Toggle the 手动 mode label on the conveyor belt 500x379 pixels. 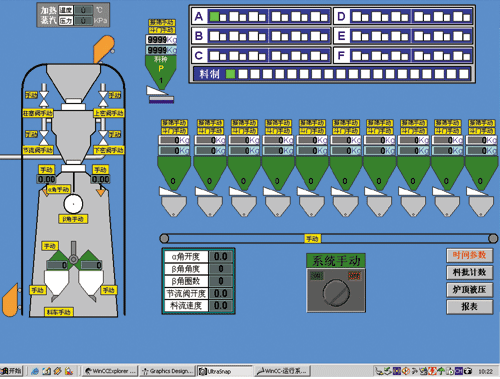pos(312,239)
